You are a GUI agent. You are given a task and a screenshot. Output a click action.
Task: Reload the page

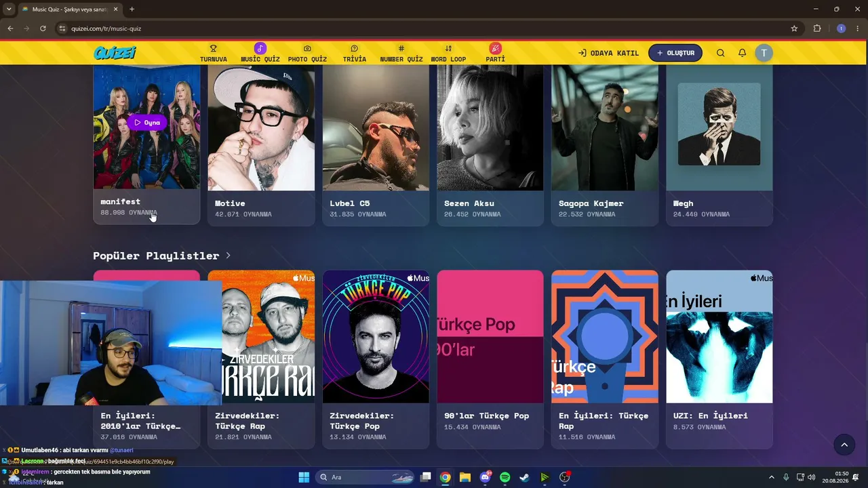[43, 28]
